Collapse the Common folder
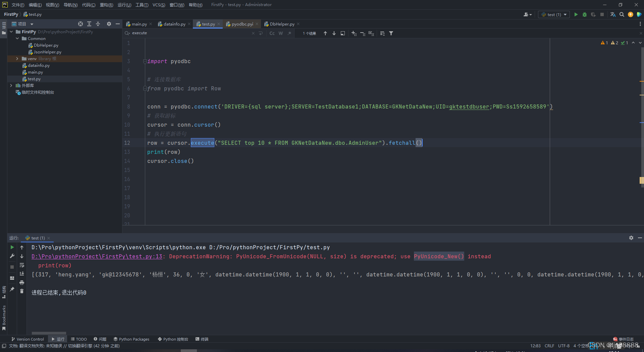Image resolution: width=644 pixels, height=352 pixels. click(x=17, y=38)
